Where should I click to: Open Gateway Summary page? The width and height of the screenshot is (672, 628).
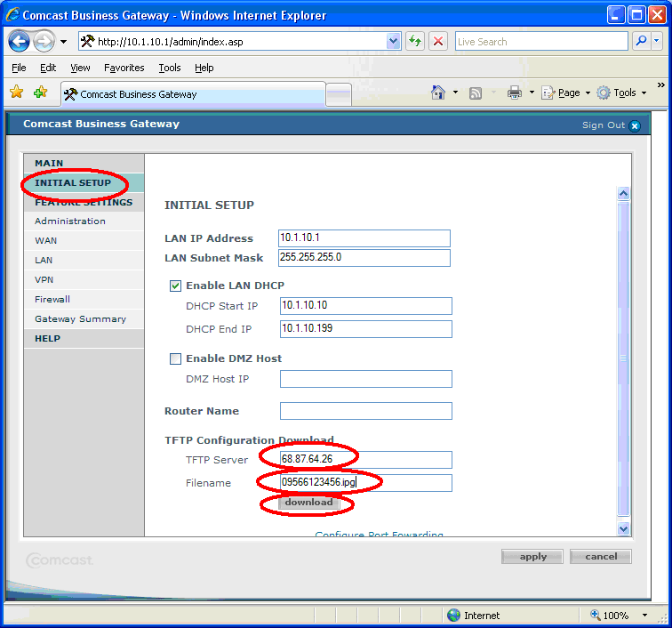[84, 318]
